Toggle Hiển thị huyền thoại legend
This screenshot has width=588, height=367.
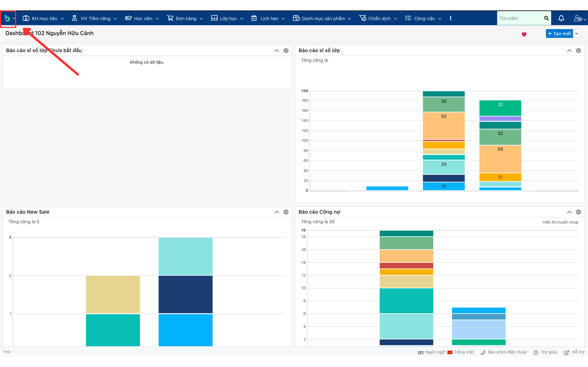pos(560,222)
